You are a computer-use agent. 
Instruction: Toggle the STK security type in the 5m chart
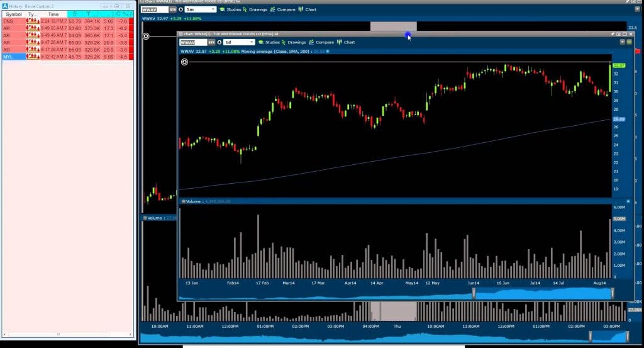click(172, 9)
